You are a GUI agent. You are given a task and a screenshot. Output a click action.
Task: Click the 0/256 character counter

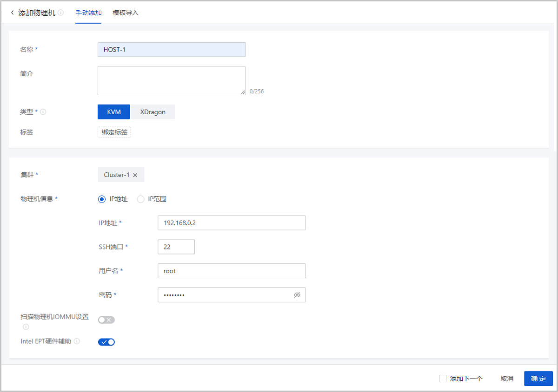257,91
